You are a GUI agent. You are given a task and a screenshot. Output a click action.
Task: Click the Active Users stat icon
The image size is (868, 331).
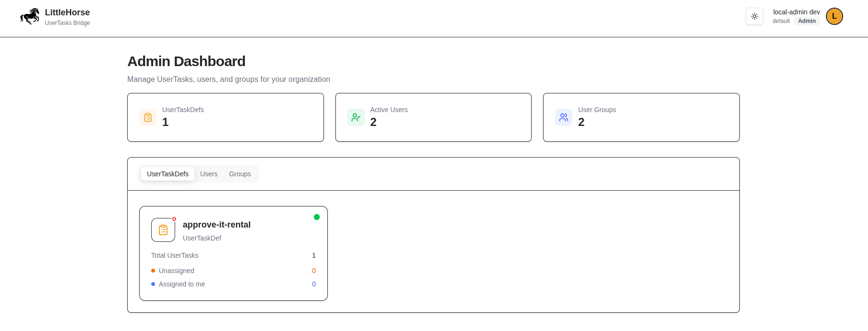point(356,117)
